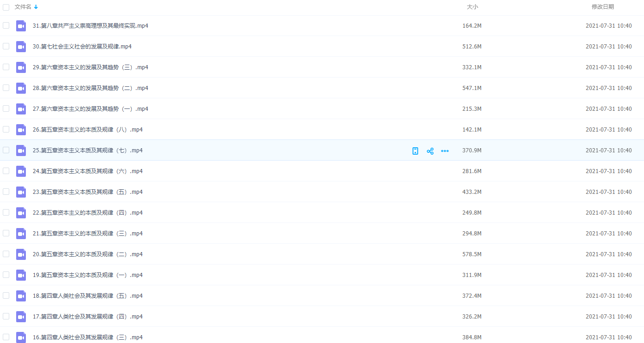The height and width of the screenshot is (343, 644).
Task: Click the 文件名 column header
Action: (23, 7)
